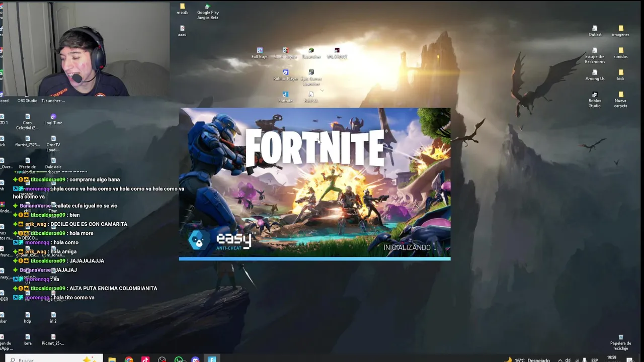This screenshot has height=362, width=644.
Task: Open the Nueva carpeta folder
Action: (x=620, y=100)
